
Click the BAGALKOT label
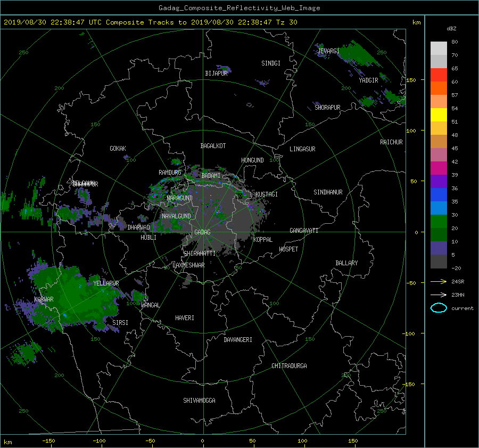(x=213, y=146)
